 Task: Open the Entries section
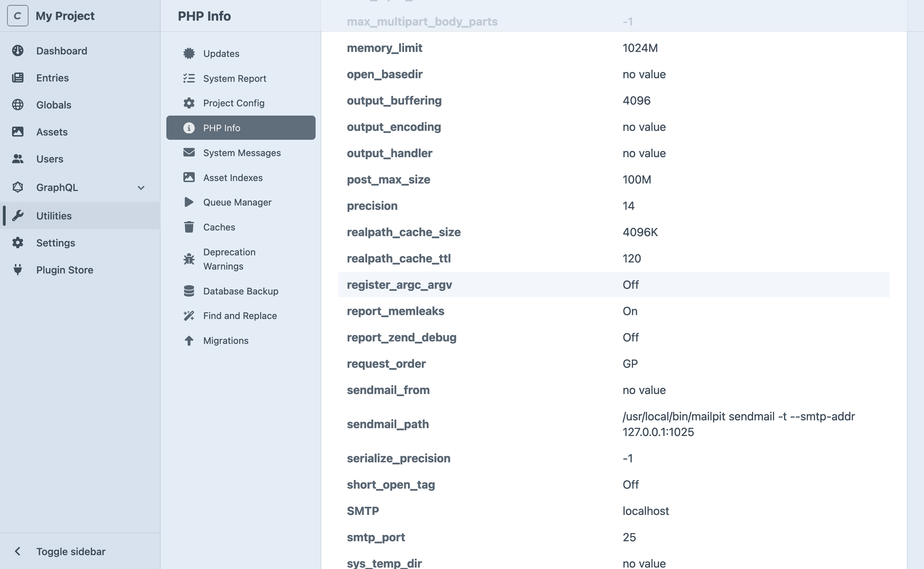coord(80,78)
